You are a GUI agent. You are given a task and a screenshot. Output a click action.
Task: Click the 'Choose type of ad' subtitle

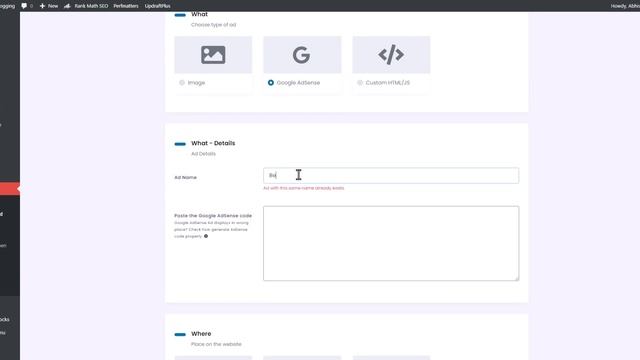[213, 24]
